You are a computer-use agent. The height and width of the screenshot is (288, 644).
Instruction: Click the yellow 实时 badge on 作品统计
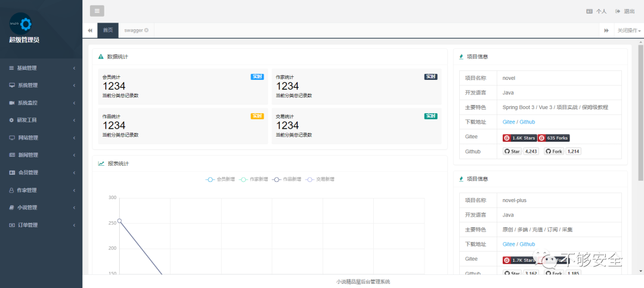[257, 116]
